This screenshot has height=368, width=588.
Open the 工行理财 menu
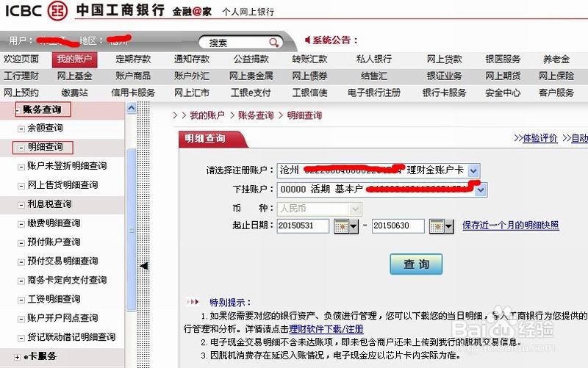(21, 76)
